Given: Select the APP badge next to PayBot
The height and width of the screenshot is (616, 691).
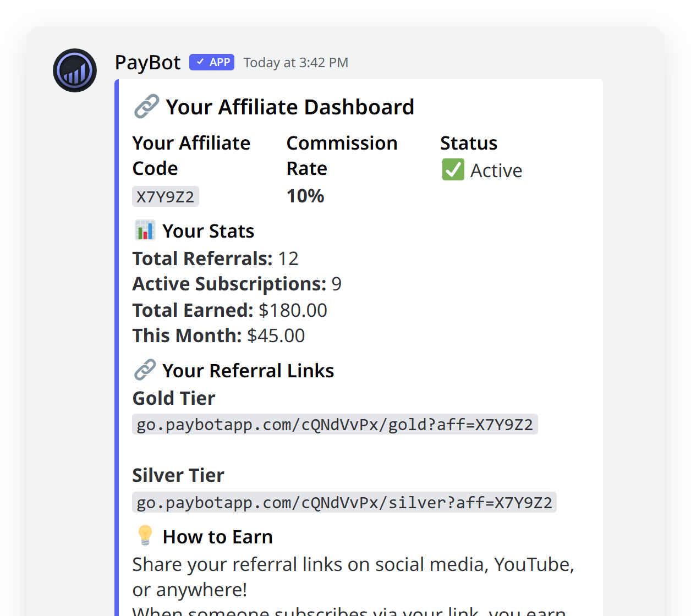Looking at the screenshot, I should [x=211, y=62].
